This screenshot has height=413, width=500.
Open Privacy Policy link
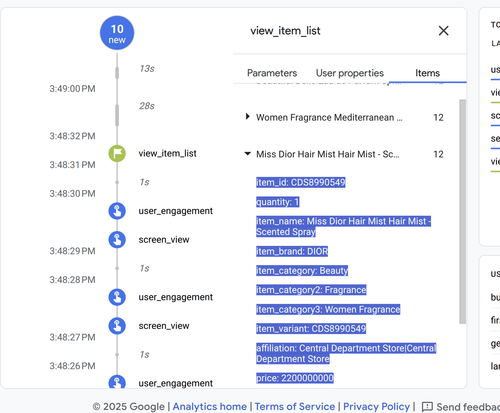pos(376,407)
